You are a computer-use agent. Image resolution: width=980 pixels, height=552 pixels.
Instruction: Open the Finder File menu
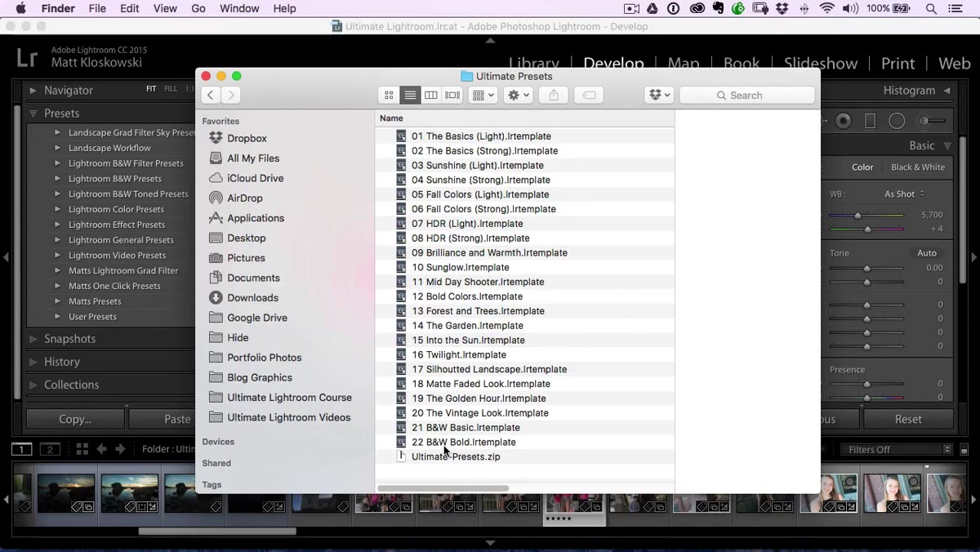point(97,8)
